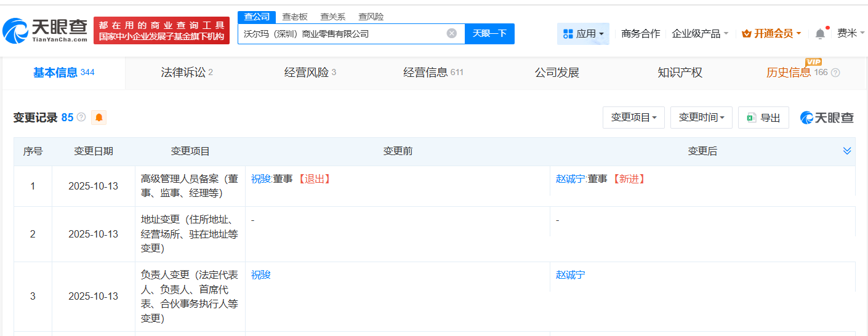Expand the 变更时间 filter dropdown

coord(701,118)
